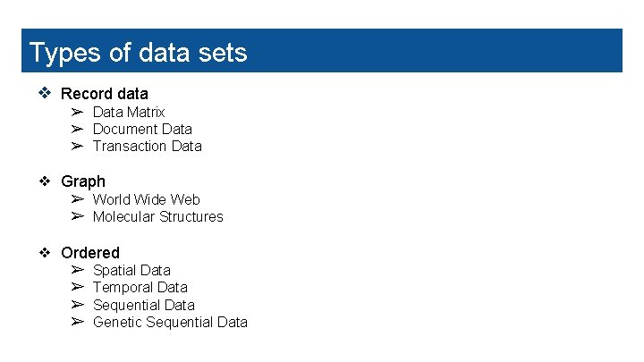The height and width of the screenshot is (362, 644).
Task: Click the arrow bullet before Transaction Data
Action: tap(77, 146)
